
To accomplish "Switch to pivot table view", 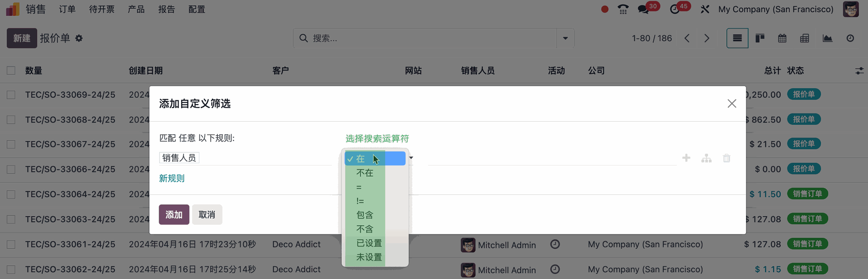I will (805, 38).
